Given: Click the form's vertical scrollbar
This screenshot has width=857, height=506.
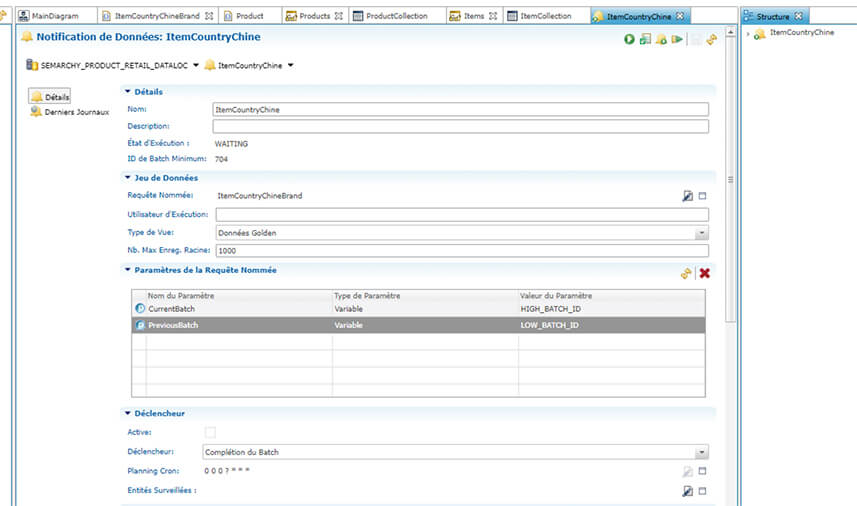Looking at the screenshot, I should point(730,180).
